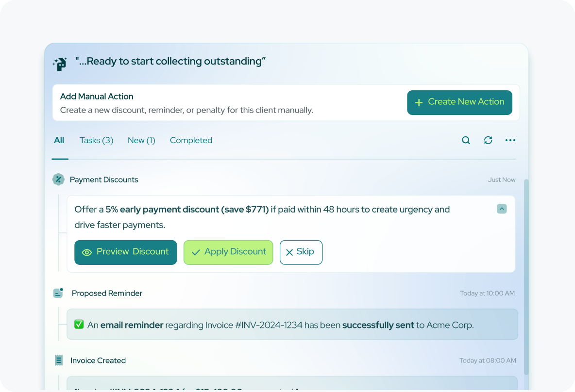Open the search icon in the tab bar

466,140
